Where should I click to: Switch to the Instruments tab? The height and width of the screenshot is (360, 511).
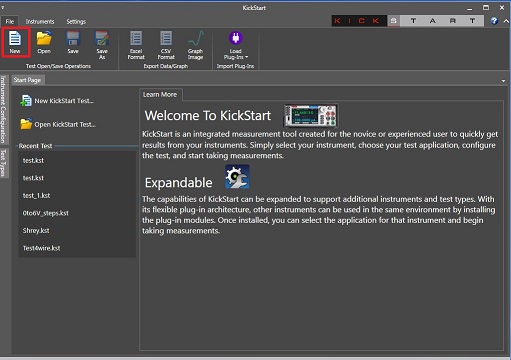(x=40, y=22)
